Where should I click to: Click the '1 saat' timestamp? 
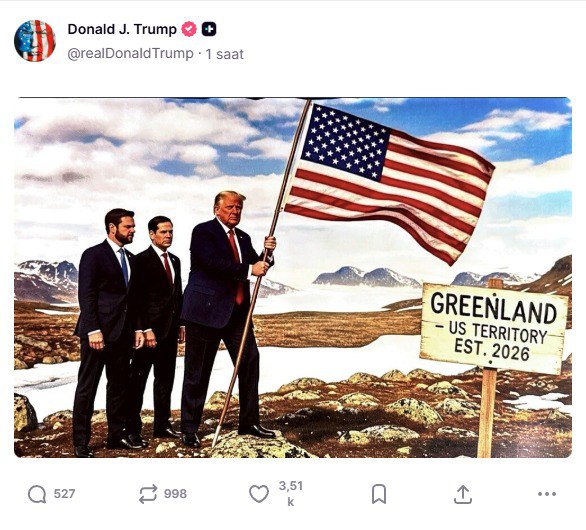point(225,55)
